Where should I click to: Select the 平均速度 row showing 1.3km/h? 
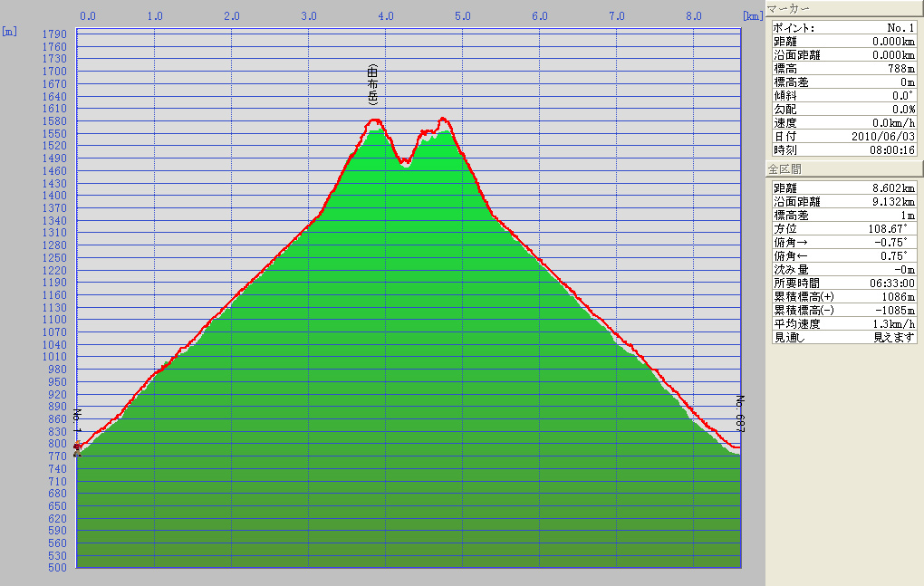coord(843,323)
